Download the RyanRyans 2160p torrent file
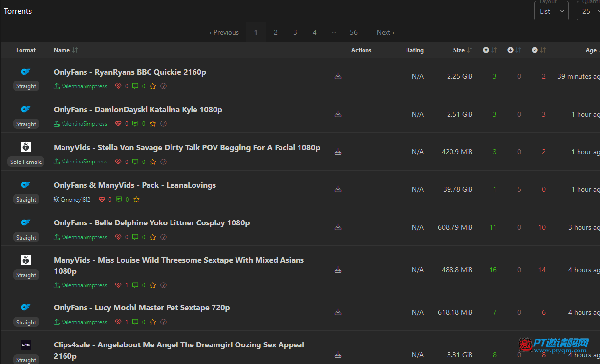The height and width of the screenshot is (364, 600). coord(338,76)
